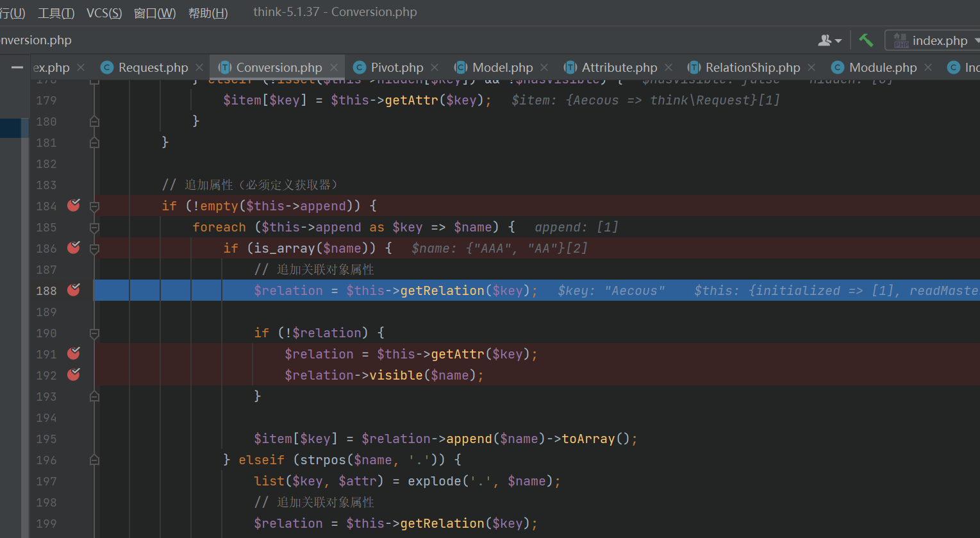The image size is (980, 538).
Task: Click getRelation call on line 188
Action: coord(442,290)
